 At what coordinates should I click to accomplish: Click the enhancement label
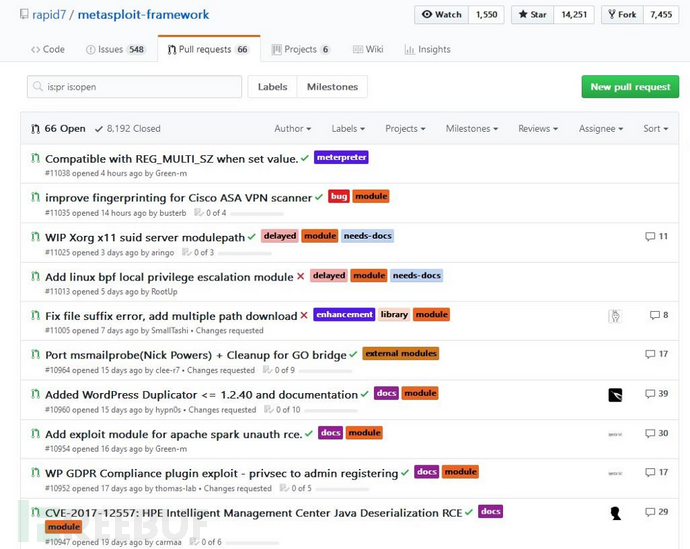344,314
